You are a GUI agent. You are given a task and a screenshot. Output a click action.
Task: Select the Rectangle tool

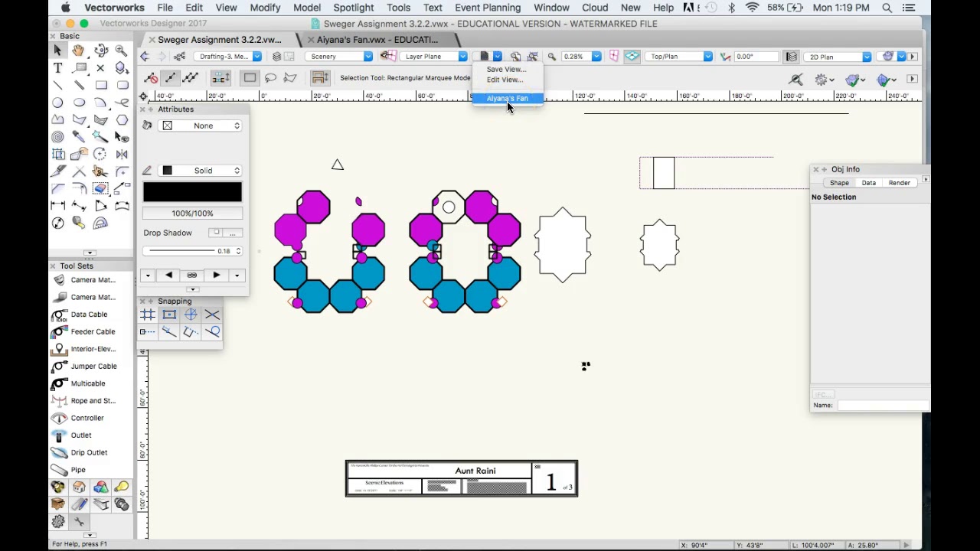click(x=100, y=85)
